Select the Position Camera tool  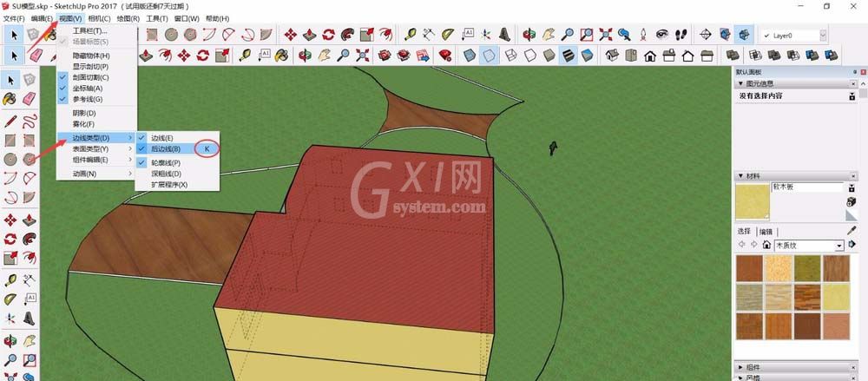coord(643,35)
